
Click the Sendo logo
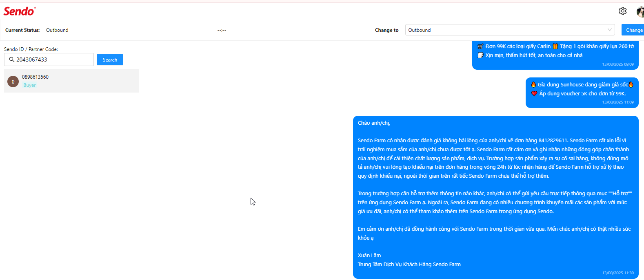(x=20, y=11)
